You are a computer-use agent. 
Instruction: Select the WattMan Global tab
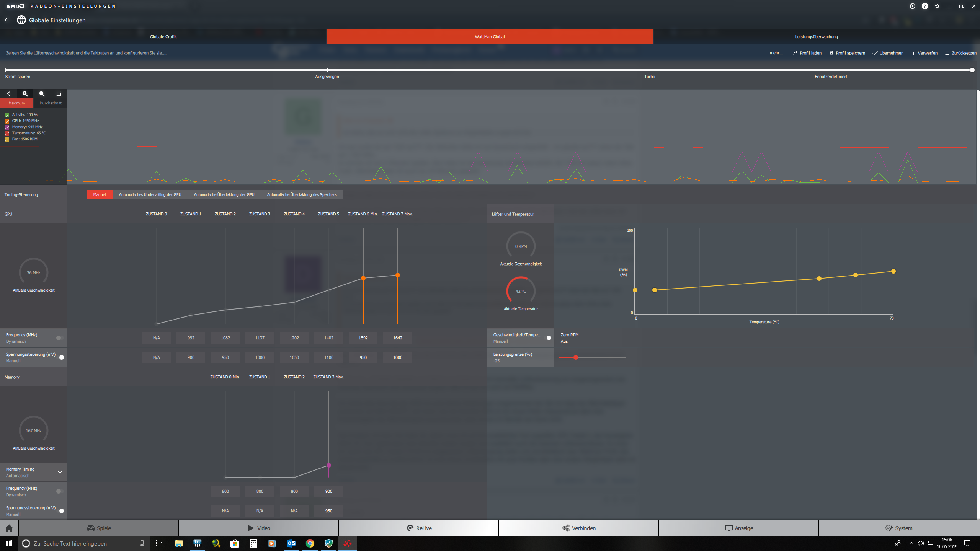[x=490, y=37]
